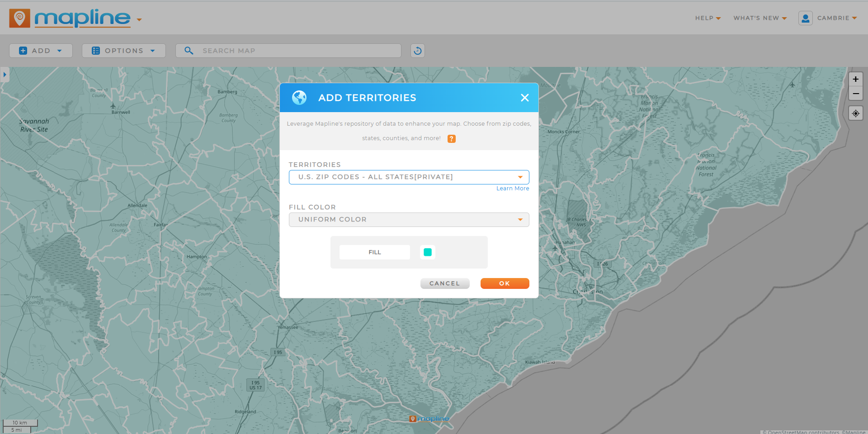
Task: Open the Add dropdown menu
Action: [x=41, y=51]
